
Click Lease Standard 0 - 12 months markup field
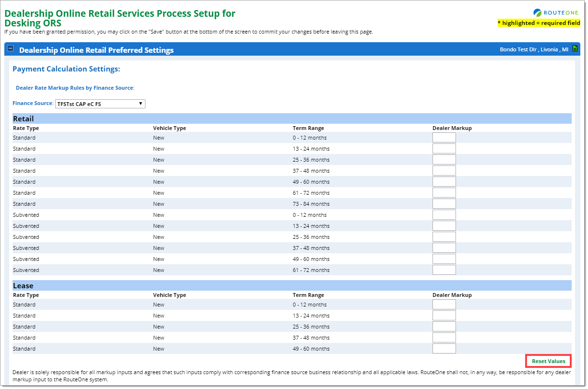coord(444,305)
